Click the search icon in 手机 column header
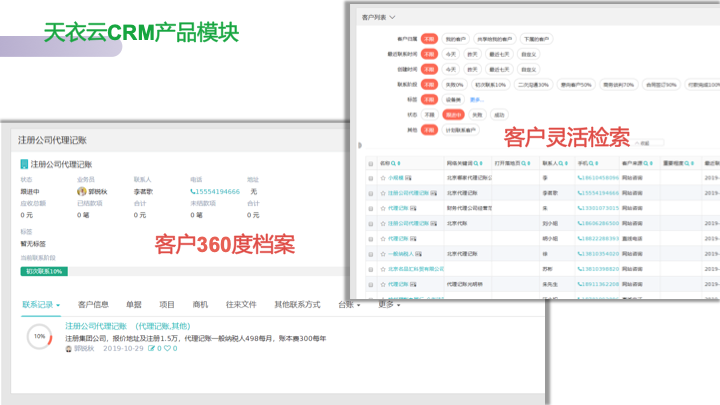 [591, 163]
